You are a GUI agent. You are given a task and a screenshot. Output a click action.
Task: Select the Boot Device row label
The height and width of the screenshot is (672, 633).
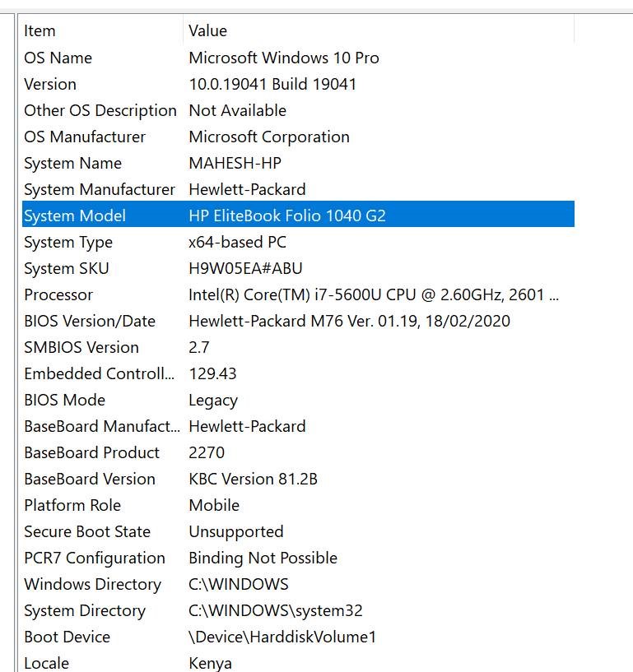[67, 637]
